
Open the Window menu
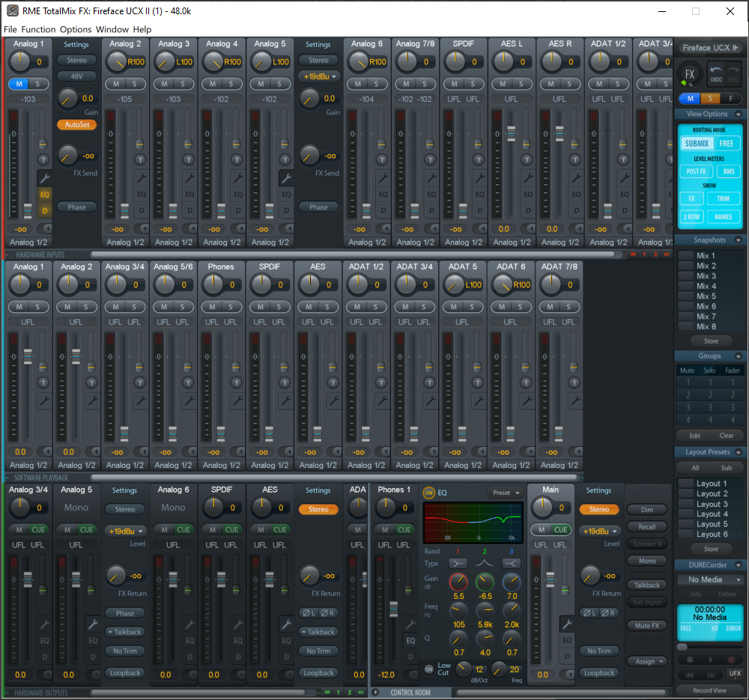tap(112, 29)
